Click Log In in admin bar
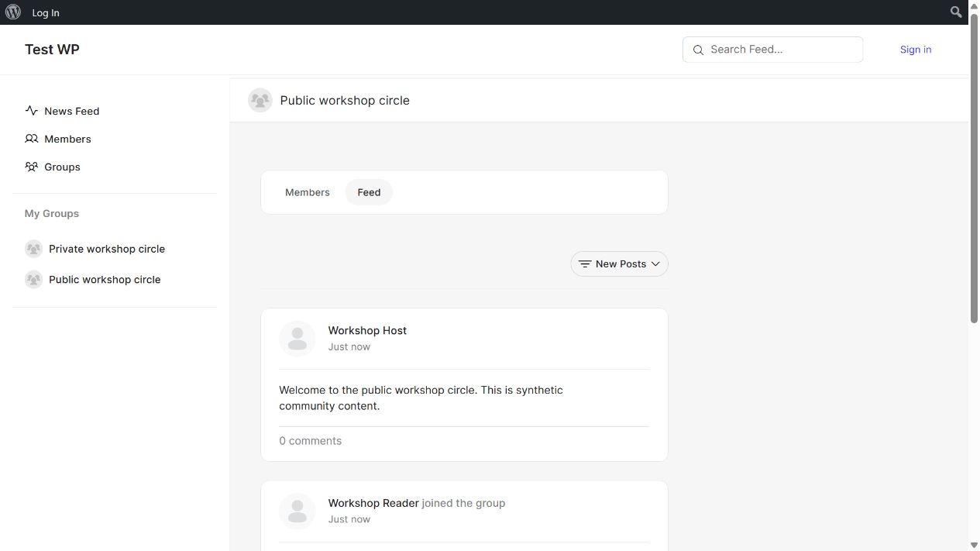Viewport: 980px width, 551px height. (46, 12)
